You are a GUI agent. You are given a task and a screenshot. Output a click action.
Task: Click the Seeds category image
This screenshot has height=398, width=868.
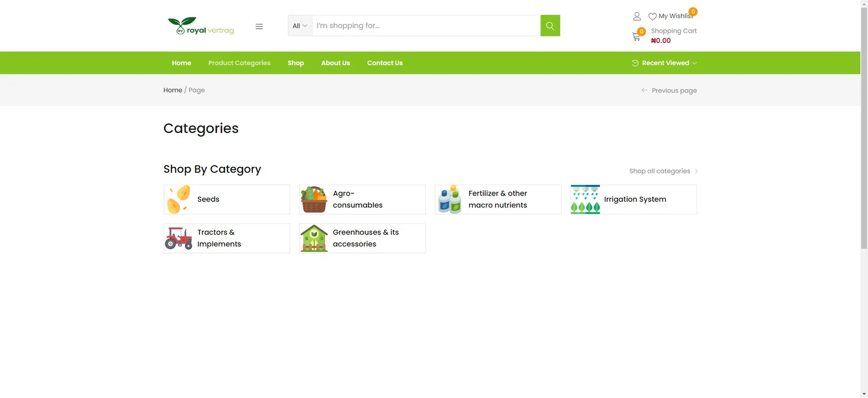178,199
